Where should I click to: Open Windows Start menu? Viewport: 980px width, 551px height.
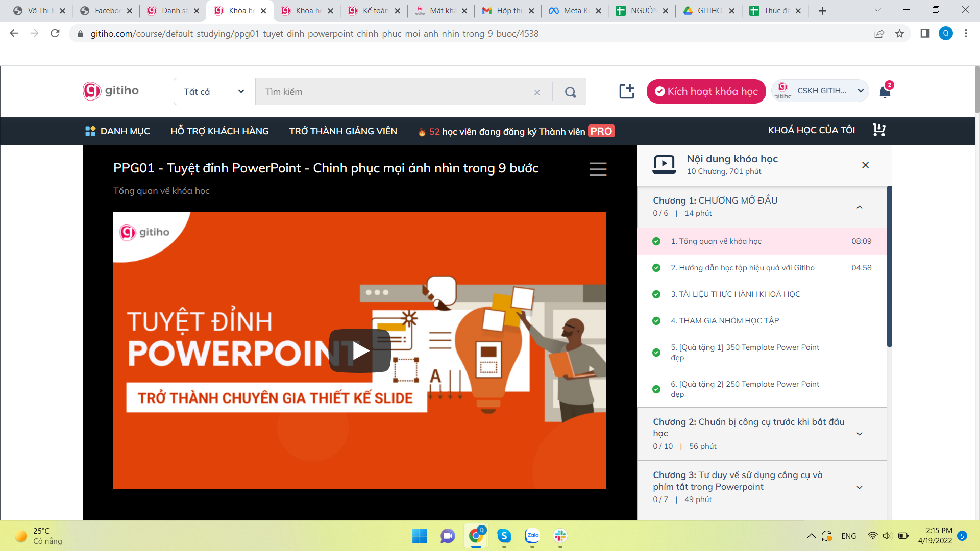[x=420, y=536]
